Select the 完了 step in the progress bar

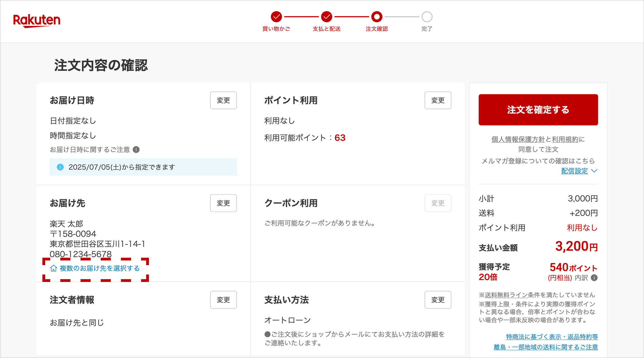[x=427, y=17]
